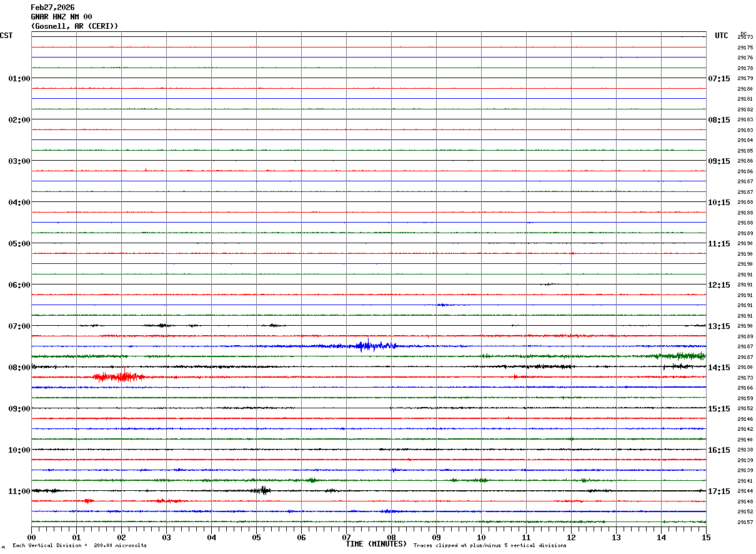The width and height of the screenshot is (756, 554).
Task: Select the 03:00 CST time label
Action: (x=19, y=161)
